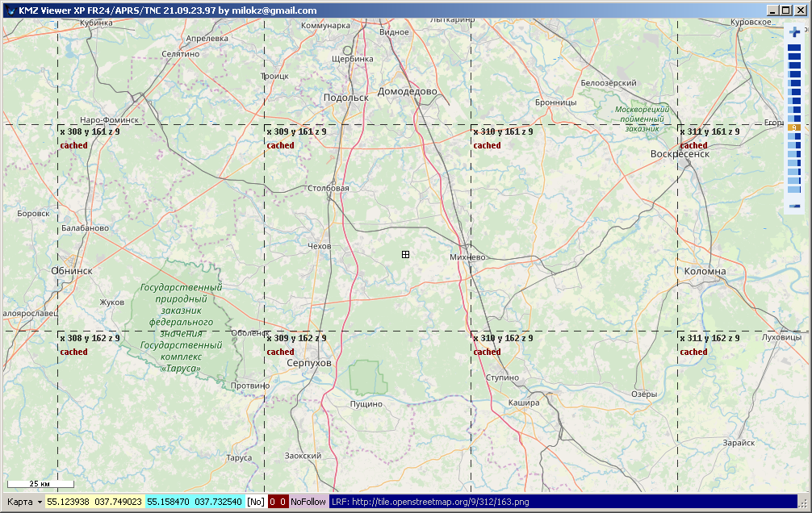Click the Ступино town label
The image size is (812, 513).
502,377
